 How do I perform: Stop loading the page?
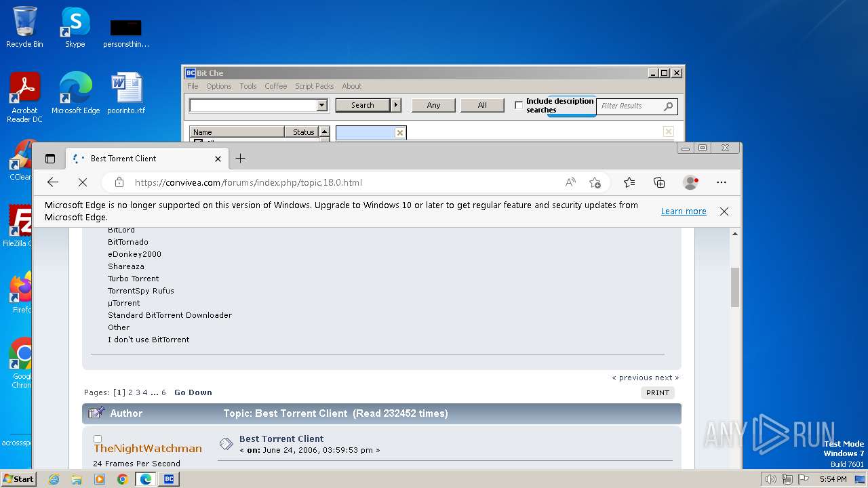pyautogui.click(x=83, y=182)
